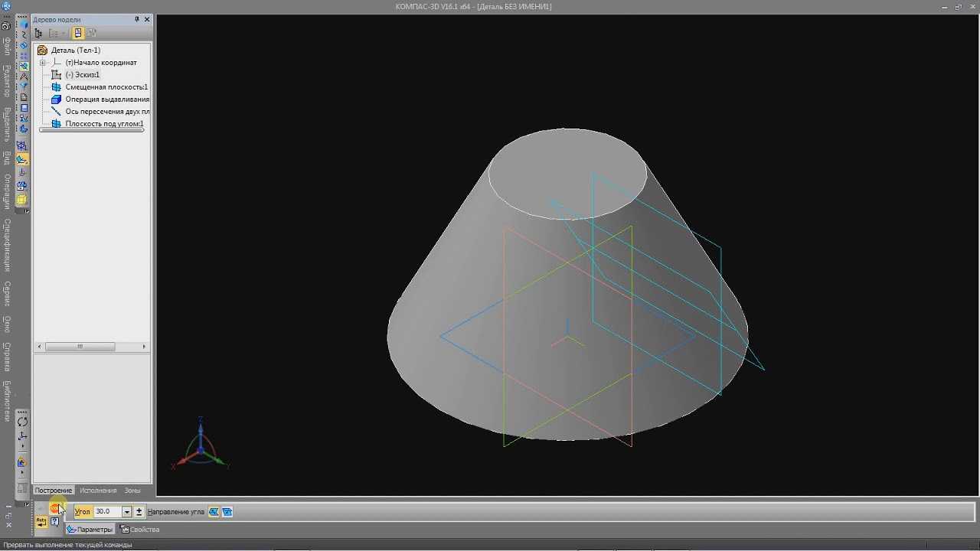Image resolution: width=980 pixels, height=551 pixels.
Task: Click the yellow square icon at compact toolbar bottom
Action: tap(22, 199)
